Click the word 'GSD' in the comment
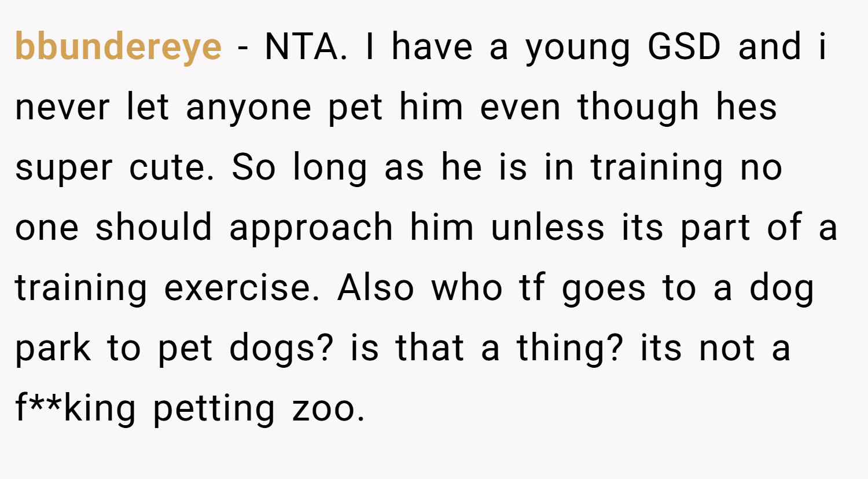Viewport: 868px width, 479px height. 684,46
